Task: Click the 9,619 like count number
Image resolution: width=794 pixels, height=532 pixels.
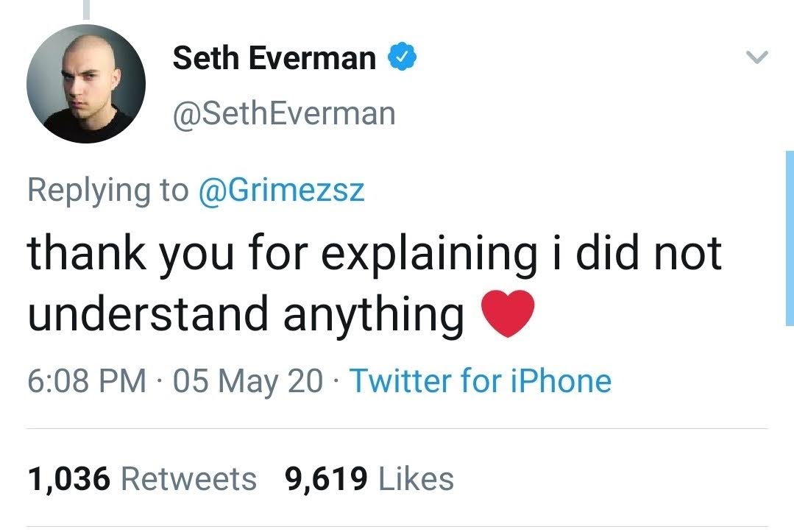Action: [x=326, y=479]
